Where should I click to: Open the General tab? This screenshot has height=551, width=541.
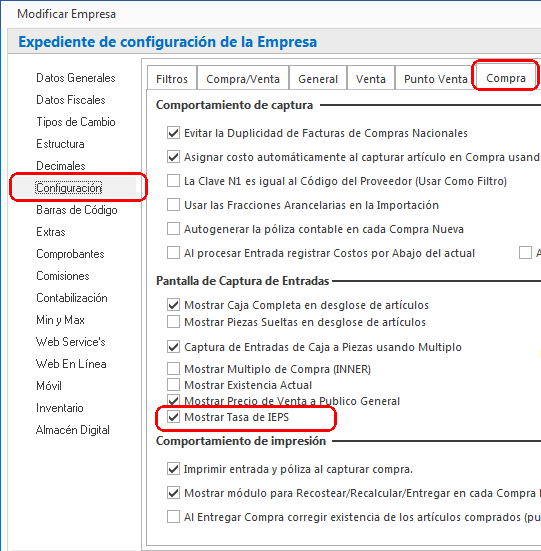(x=318, y=78)
